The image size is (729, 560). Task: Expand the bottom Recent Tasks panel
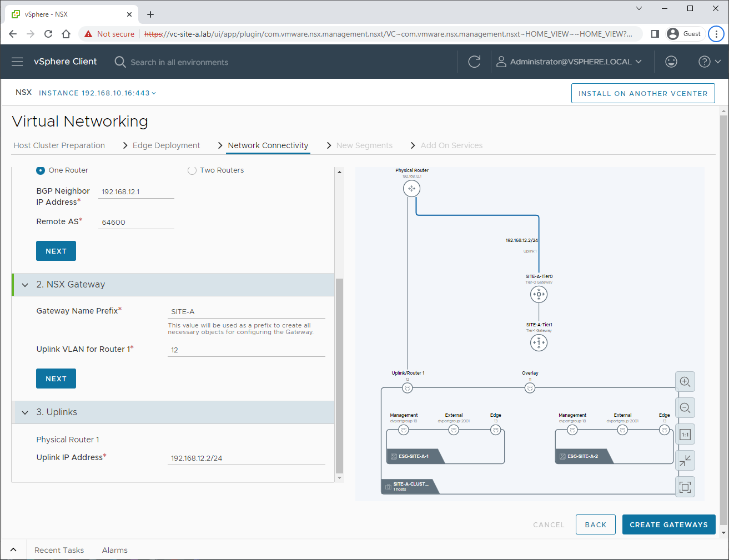coord(13,550)
